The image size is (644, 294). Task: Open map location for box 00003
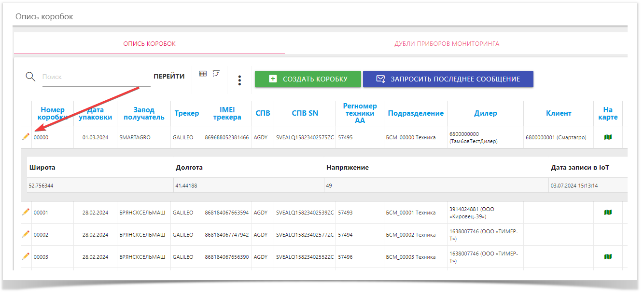coord(608,256)
